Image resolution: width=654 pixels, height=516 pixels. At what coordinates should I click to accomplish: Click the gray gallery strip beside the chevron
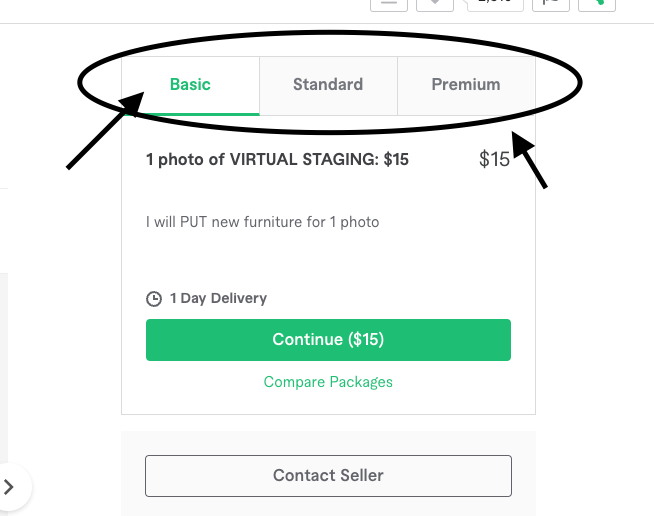(x=4, y=367)
